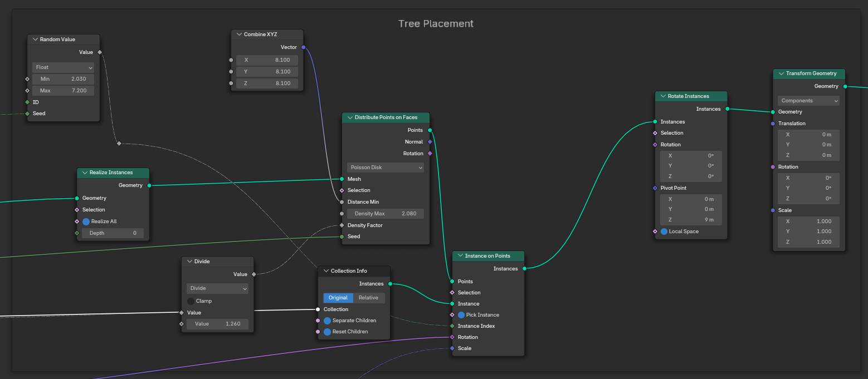Viewport: 868px width, 379px height.
Task: Click Distribute node Rotation output socket
Action: [x=430, y=154]
